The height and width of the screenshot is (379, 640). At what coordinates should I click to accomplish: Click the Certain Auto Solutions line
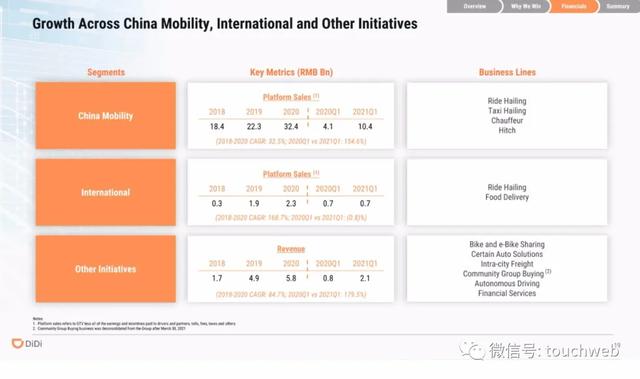coord(507,254)
